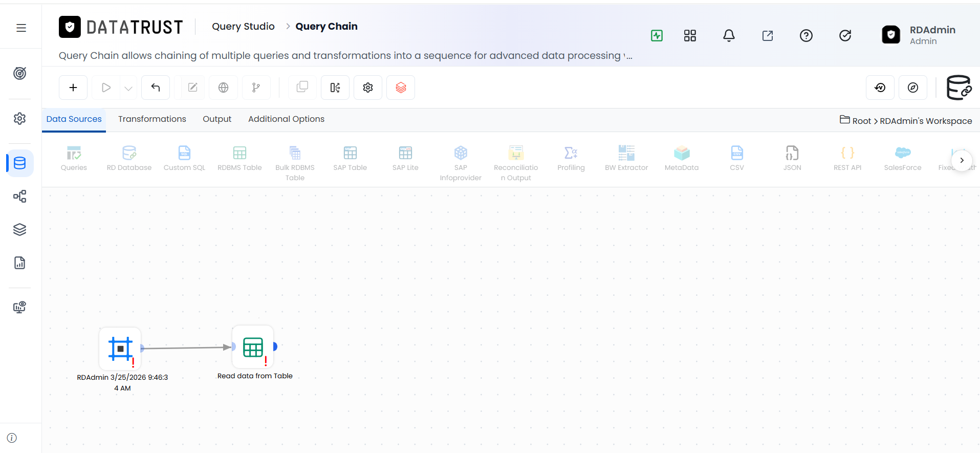The height and width of the screenshot is (453, 980).
Task: Open RDAdmin's Workspace folder path
Action: tap(926, 121)
